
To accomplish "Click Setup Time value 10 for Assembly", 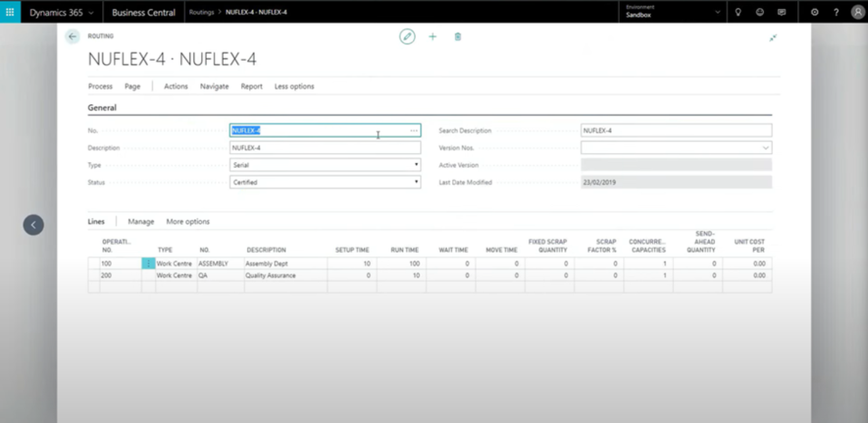I will (352, 264).
